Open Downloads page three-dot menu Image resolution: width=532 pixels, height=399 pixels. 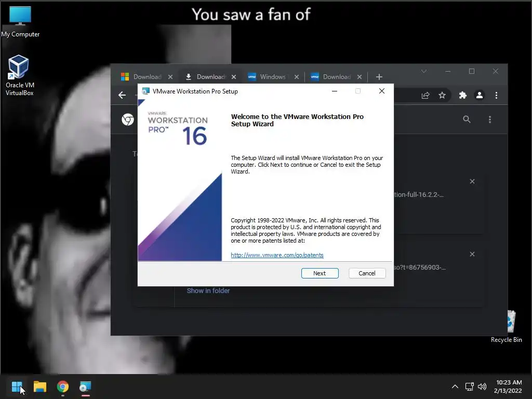[x=489, y=119]
